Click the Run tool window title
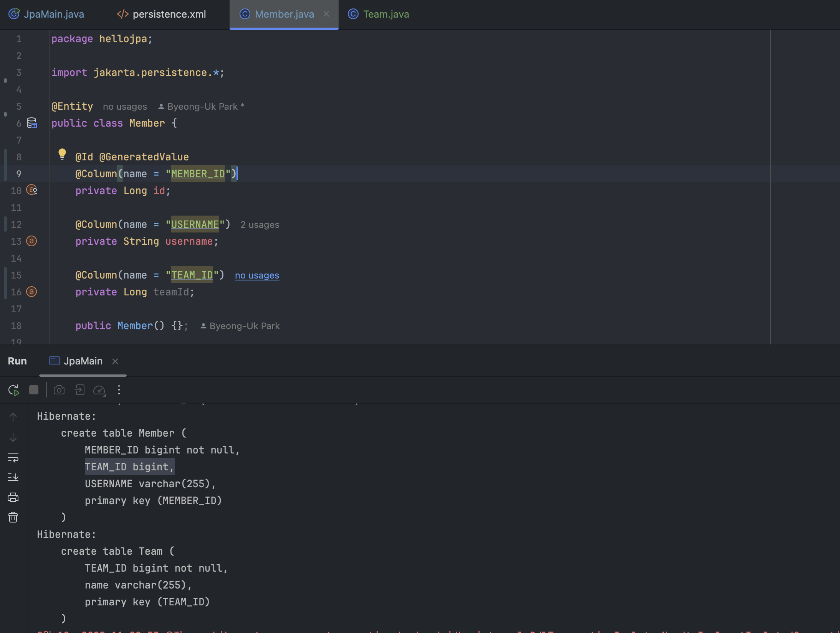This screenshot has height=633, width=840. [17, 361]
